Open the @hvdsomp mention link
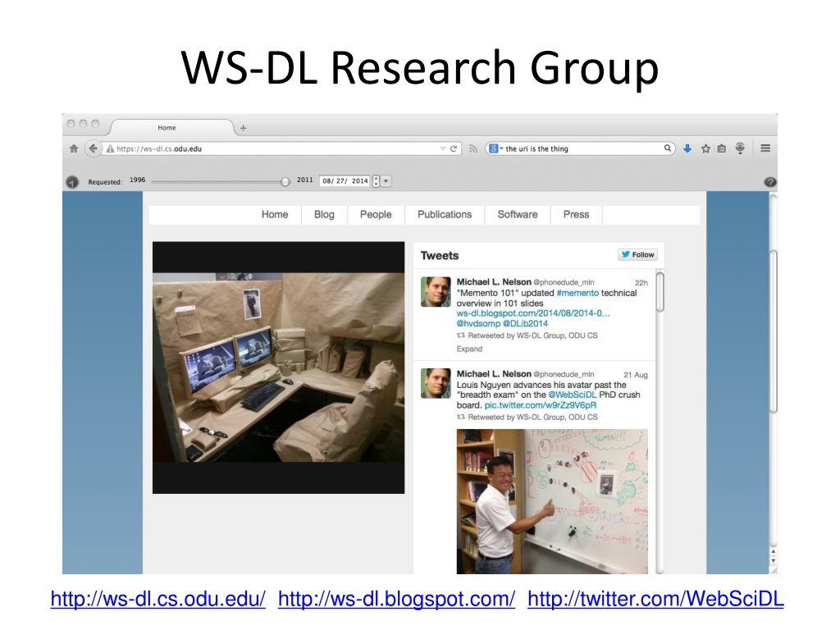This screenshot has width=840, height=630. coord(478,323)
